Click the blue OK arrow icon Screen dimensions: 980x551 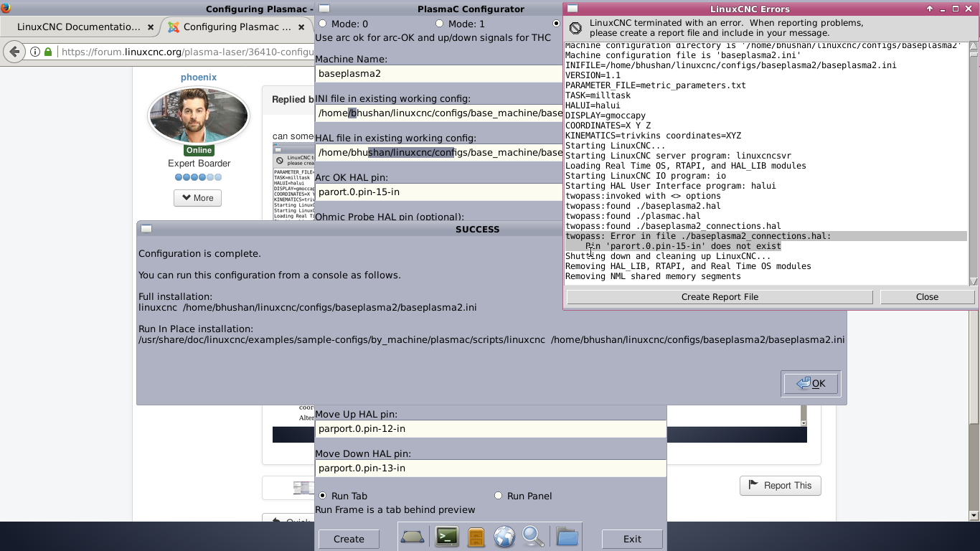click(x=804, y=383)
